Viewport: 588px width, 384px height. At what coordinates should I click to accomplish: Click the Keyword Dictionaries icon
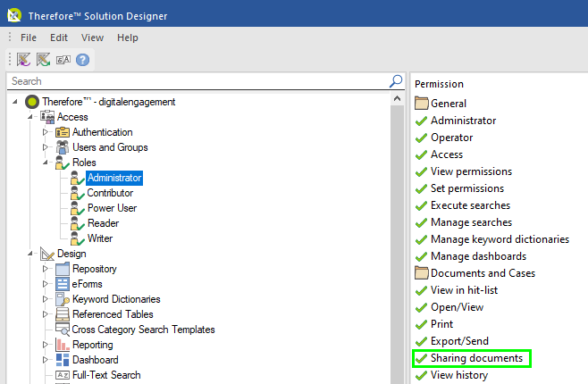click(x=63, y=299)
